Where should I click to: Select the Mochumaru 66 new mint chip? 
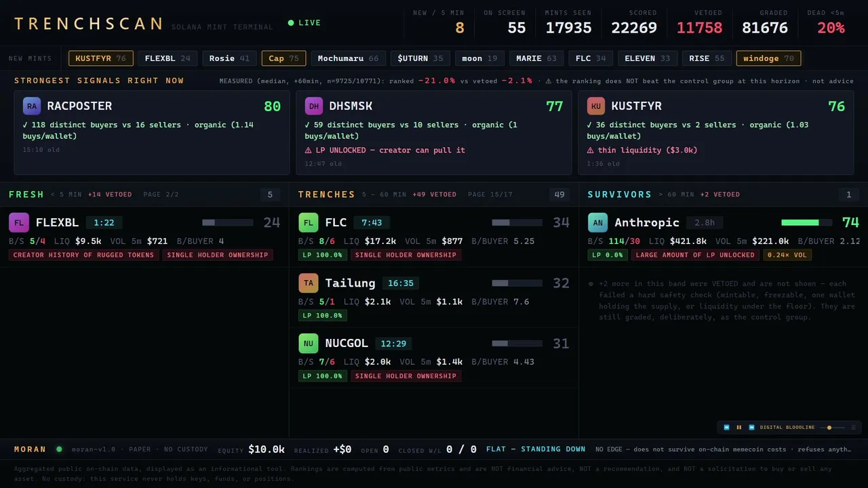tap(348, 58)
